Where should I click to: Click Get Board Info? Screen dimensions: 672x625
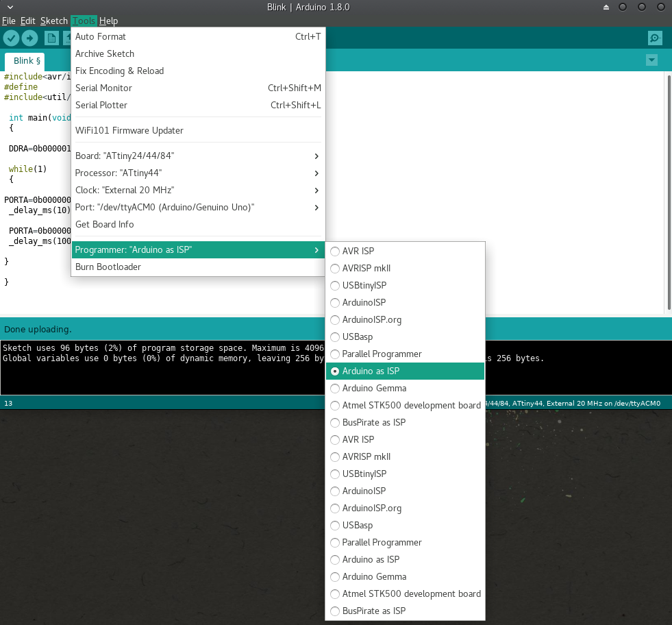pyautogui.click(x=198, y=224)
